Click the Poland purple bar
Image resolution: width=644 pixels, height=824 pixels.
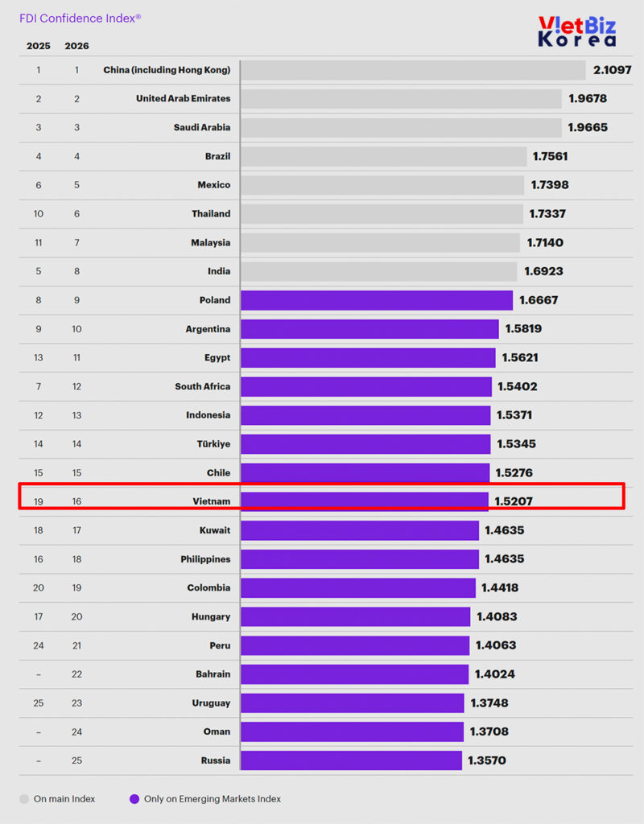click(376, 300)
